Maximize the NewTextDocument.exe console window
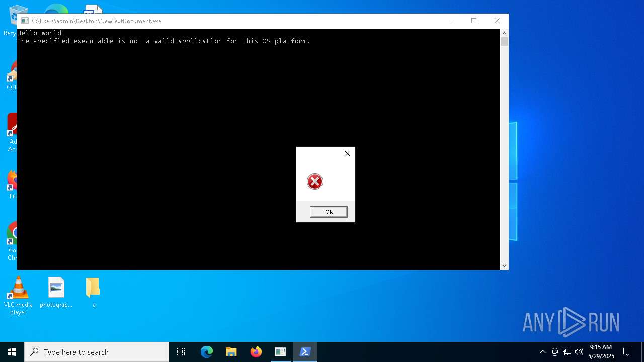Image resolution: width=644 pixels, height=362 pixels. (474, 21)
